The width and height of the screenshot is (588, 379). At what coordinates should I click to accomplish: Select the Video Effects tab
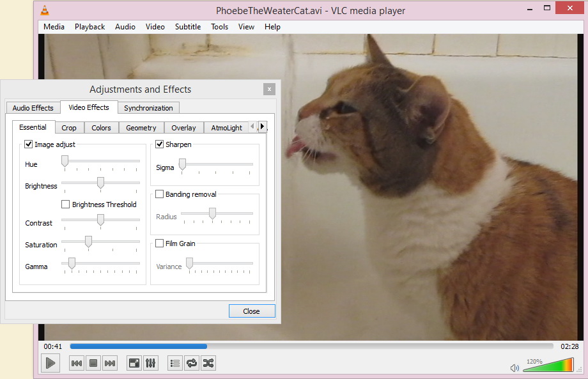[x=89, y=107]
